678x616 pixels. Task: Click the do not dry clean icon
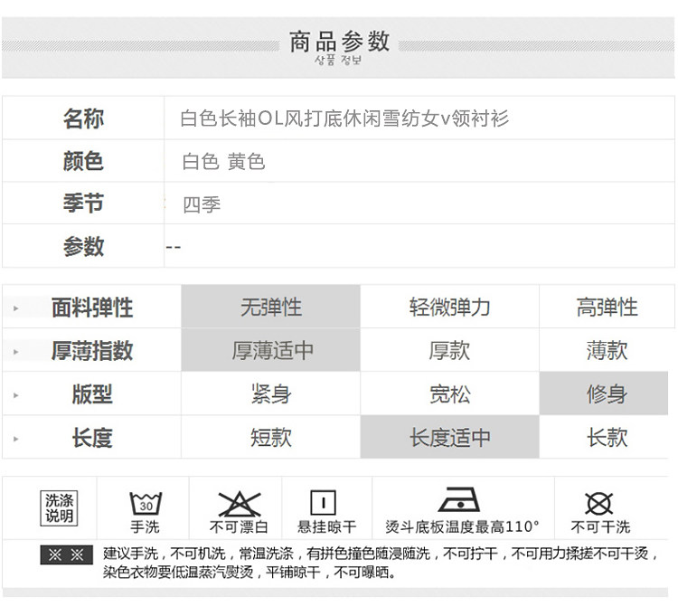(598, 504)
